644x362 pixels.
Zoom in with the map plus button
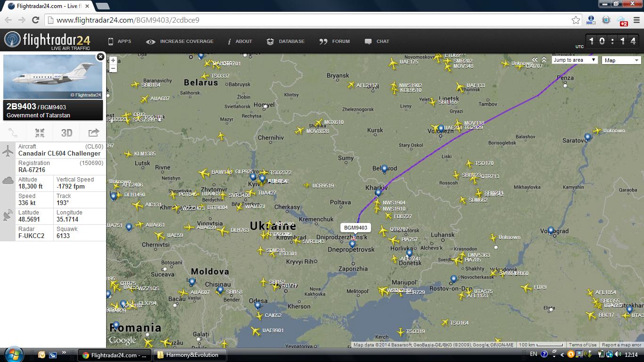(x=113, y=61)
